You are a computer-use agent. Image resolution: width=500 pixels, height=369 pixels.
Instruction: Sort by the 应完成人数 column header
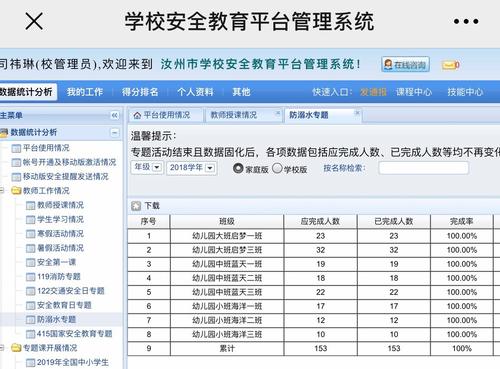(320, 221)
